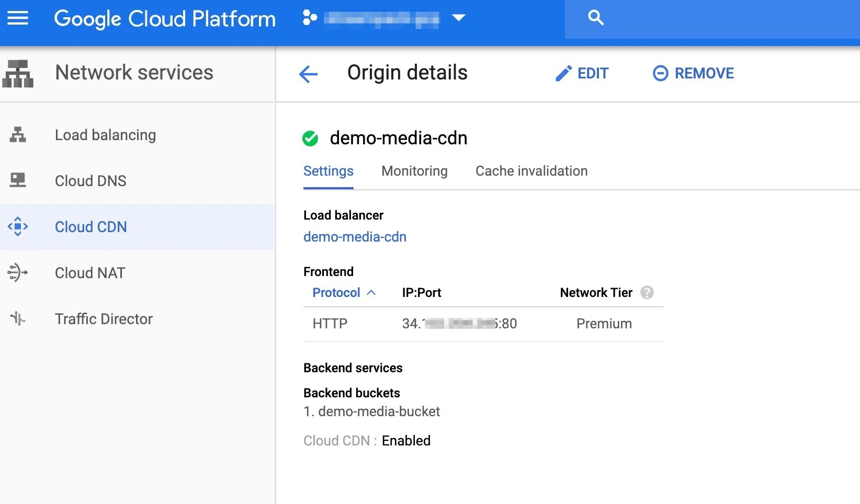Image resolution: width=860 pixels, height=504 pixels.
Task: Select the demo-media-cdn title text
Action: (399, 138)
